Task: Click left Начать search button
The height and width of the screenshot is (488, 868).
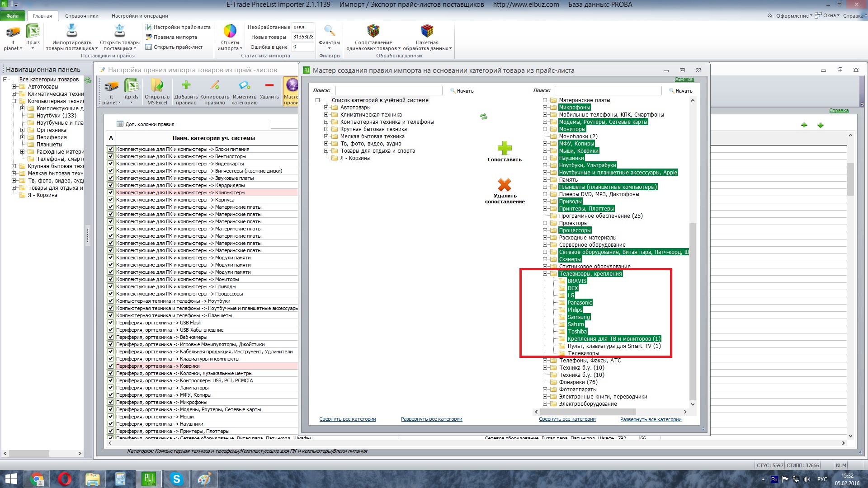Action: 462,91
